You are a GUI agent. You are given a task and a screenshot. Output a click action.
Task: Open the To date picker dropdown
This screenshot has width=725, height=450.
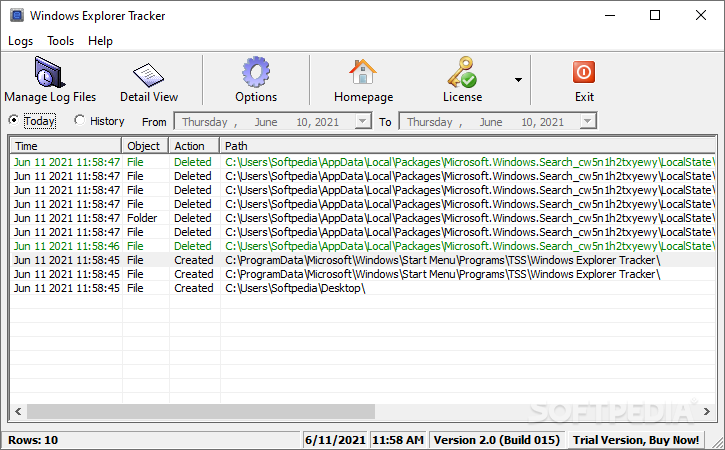tap(587, 121)
